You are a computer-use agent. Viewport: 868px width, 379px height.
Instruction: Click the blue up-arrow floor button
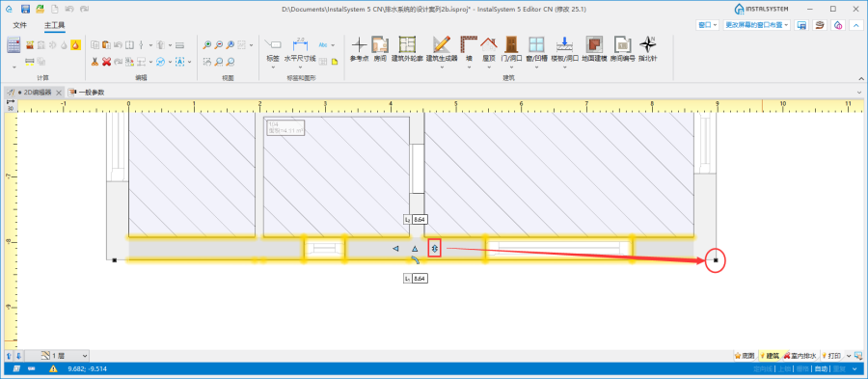(x=10, y=356)
